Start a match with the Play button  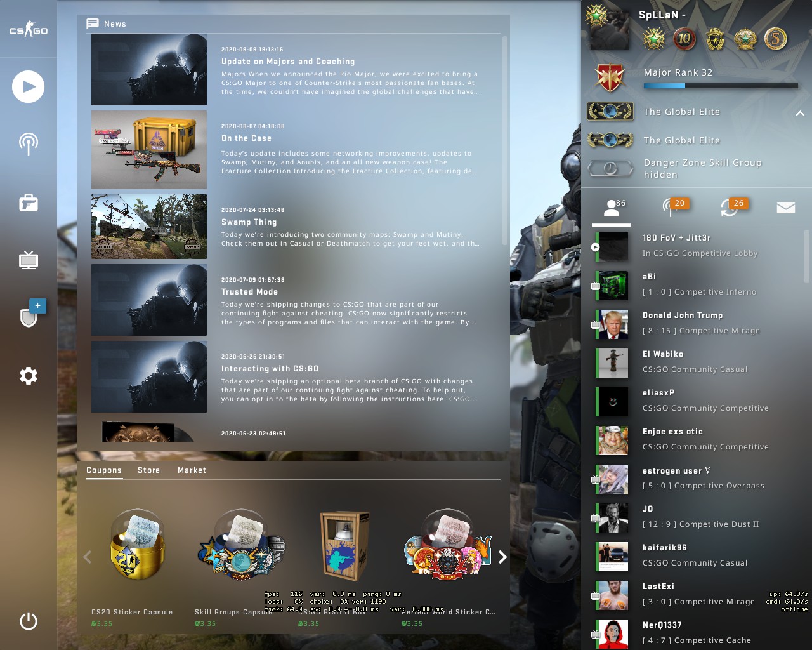coord(29,87)
